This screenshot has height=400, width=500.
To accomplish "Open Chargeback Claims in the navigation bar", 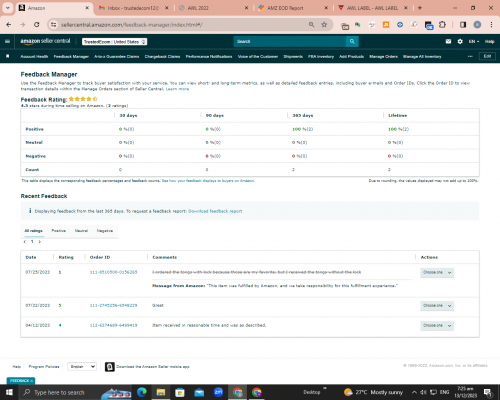I will [162, 57].
